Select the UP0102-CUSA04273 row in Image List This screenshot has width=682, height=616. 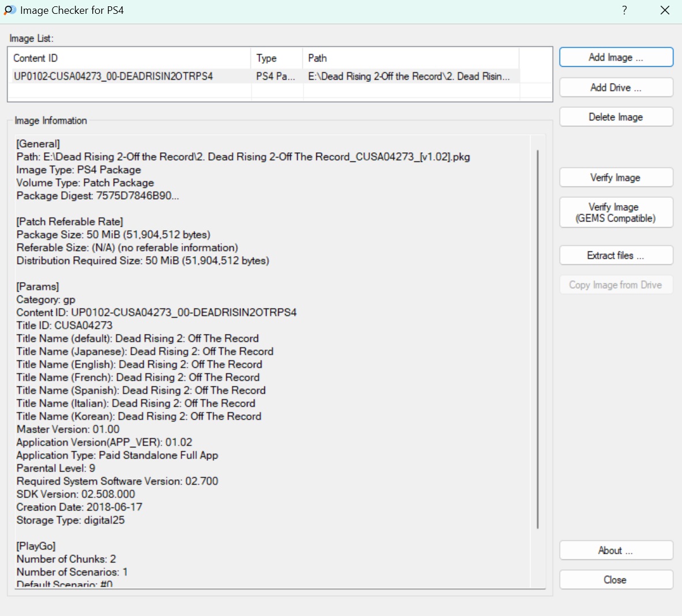114,76
